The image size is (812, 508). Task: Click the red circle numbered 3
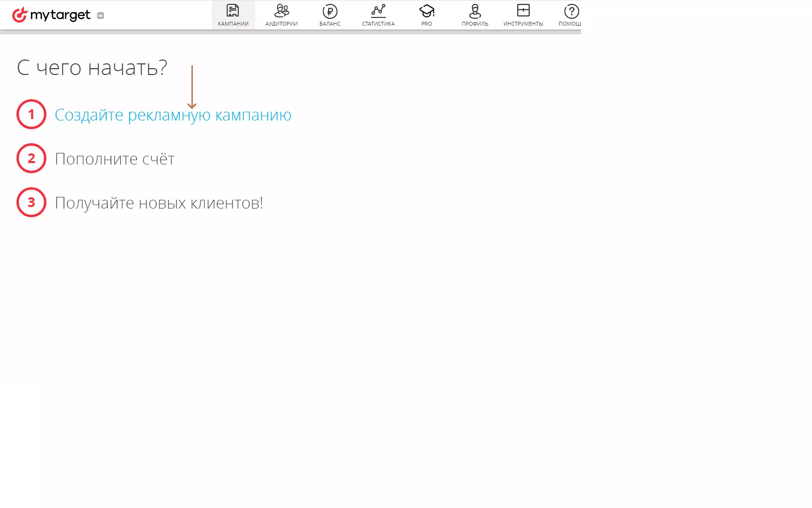31,202
